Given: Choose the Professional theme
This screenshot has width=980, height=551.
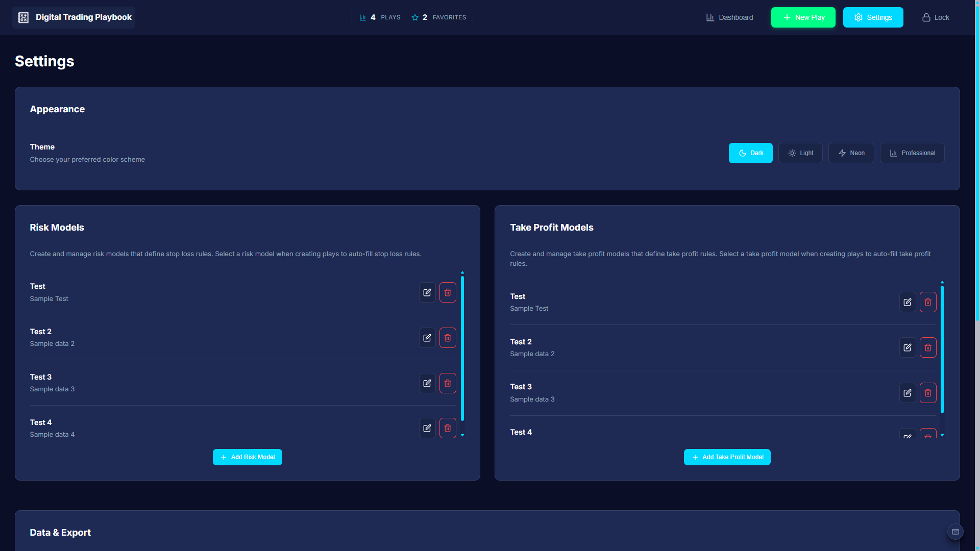Looking at the screenshot, I should [x=912, y=153].
